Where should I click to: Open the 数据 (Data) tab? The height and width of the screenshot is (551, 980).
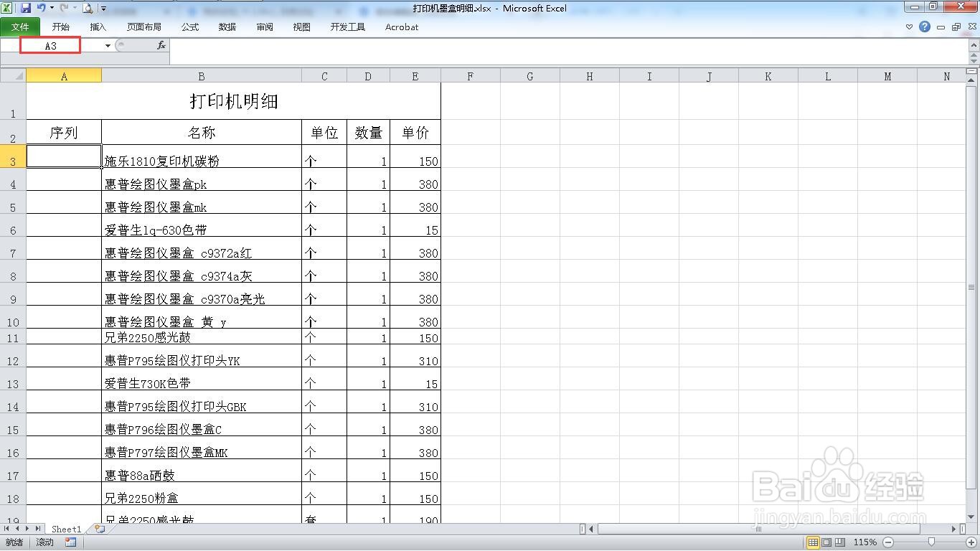click(227, 27)
